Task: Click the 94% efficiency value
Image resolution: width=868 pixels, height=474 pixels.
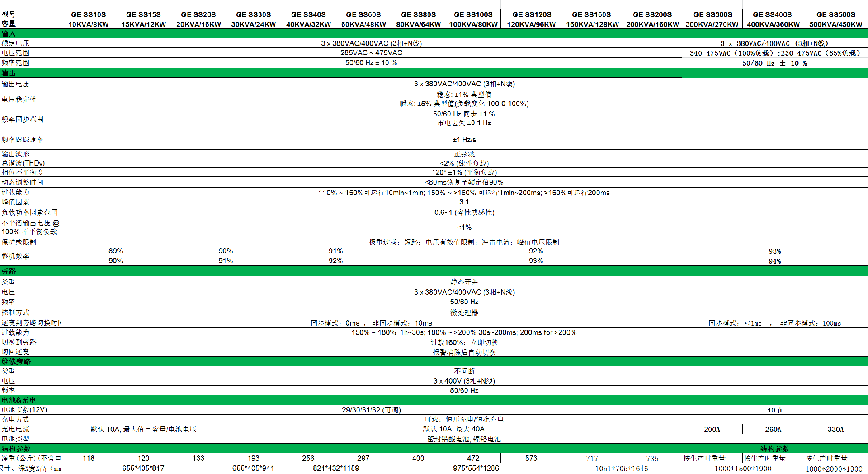Action: pyautogui.click(x=774, y=261)
